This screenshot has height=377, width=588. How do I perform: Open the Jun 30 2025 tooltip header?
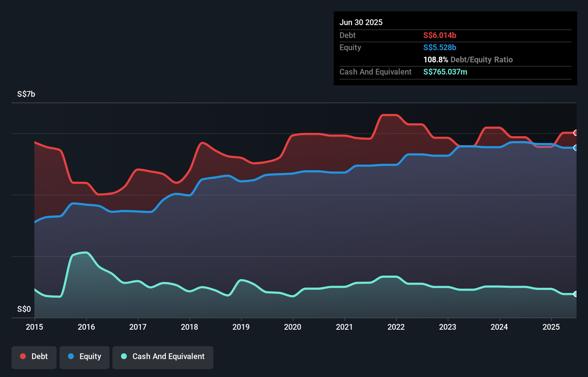361,22
